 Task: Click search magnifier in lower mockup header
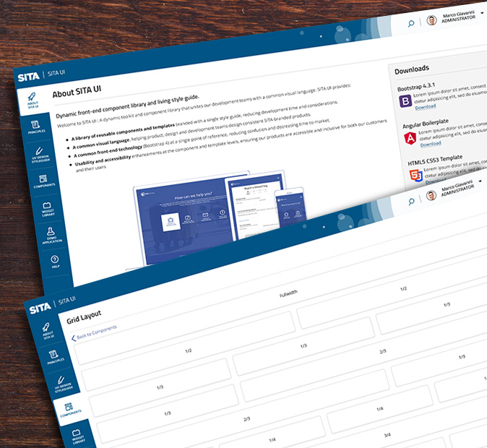point(412,197)
